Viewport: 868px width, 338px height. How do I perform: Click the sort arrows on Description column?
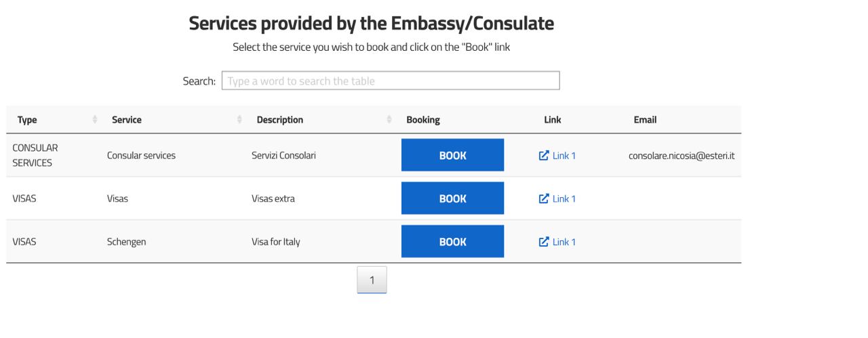(389, 120)
